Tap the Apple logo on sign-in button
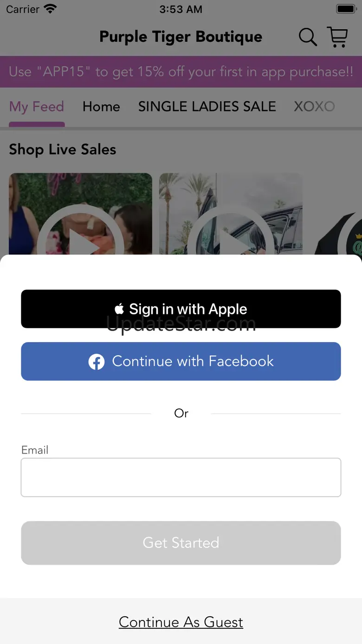 (119, 309)
